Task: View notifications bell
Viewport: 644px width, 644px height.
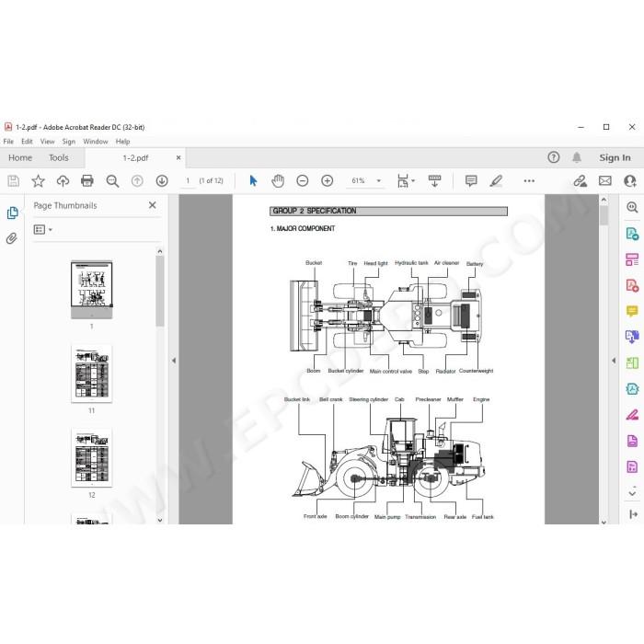Action: pos(577,157)
